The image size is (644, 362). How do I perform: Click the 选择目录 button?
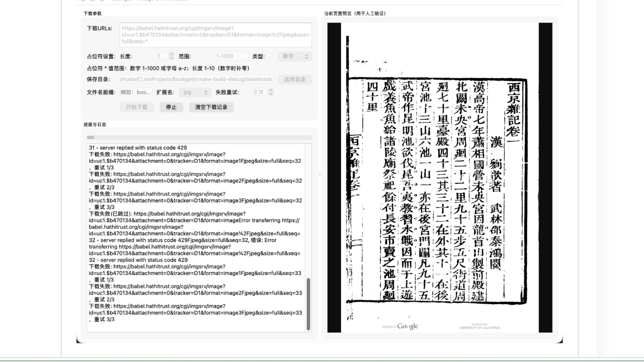coord(295,79)
